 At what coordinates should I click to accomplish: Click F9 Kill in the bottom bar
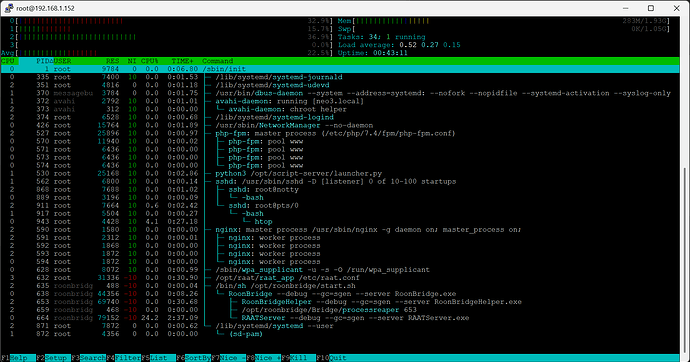click(x=299, y=358)
